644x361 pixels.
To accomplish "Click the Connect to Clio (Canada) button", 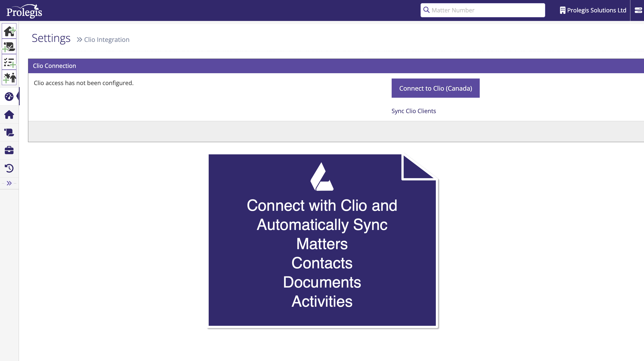I will pyautogui.click(x=435, y=88).
